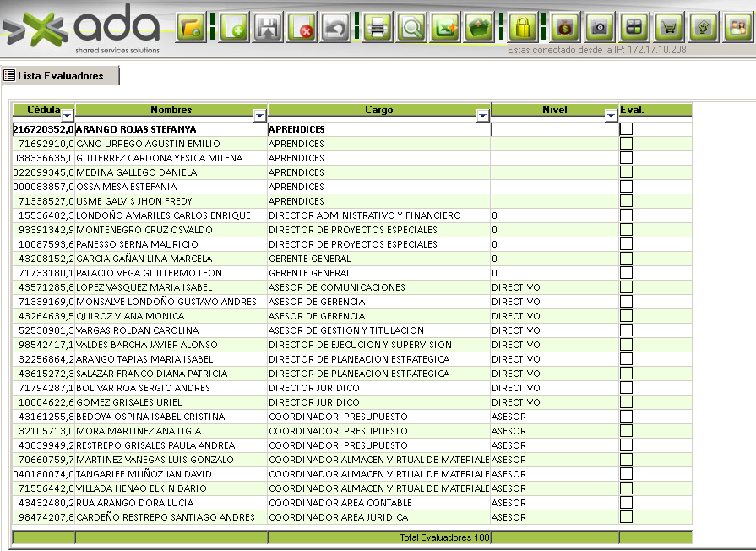Click the new document icon
The height and width of the screenshot is (551, 756).
click(x=234, y=28)
